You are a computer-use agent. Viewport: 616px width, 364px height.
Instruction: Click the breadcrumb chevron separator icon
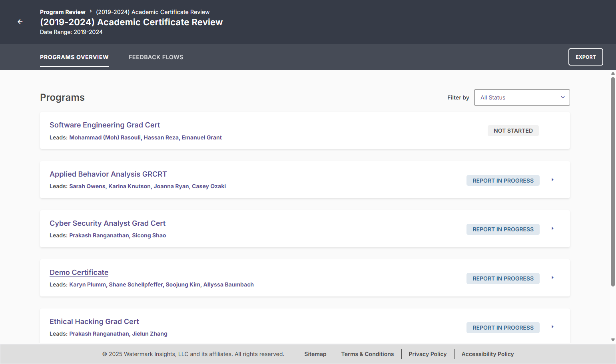click(x=91, y=11)
